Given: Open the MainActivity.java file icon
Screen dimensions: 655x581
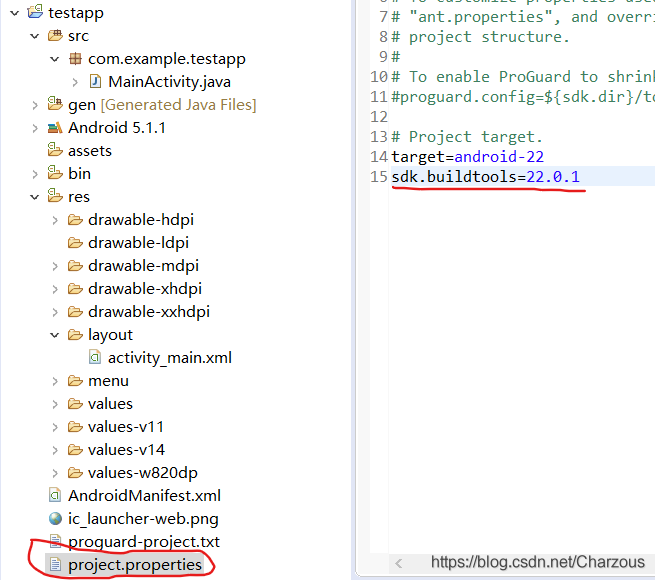Looking at the screenshot, I should [x=95, y=81].
